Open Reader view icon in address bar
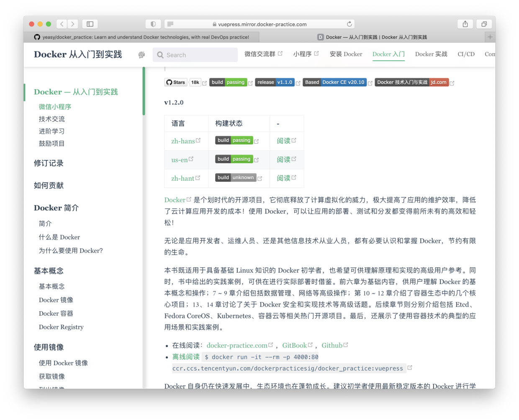The width and height of the screenshot is (519, 420). click(170, 24)
